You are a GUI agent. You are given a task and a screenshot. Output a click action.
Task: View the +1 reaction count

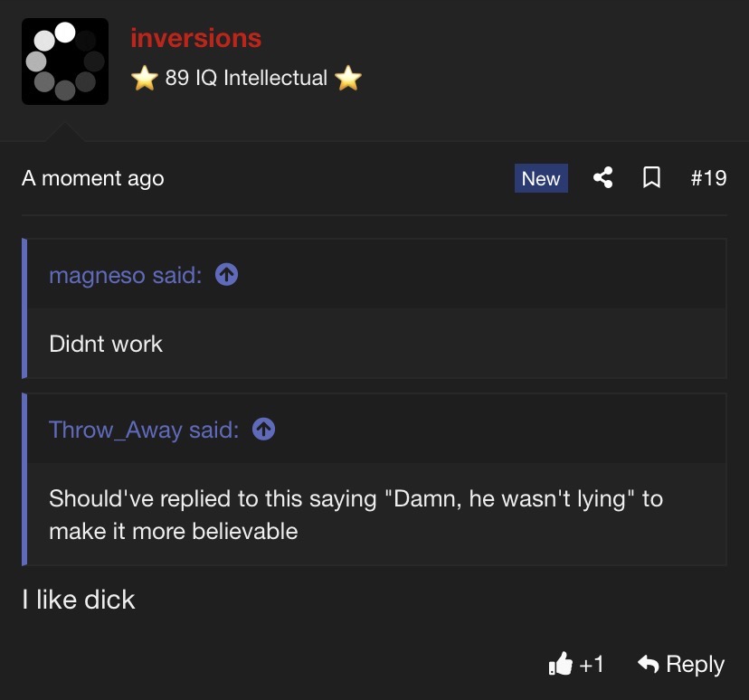pos(591,665)
